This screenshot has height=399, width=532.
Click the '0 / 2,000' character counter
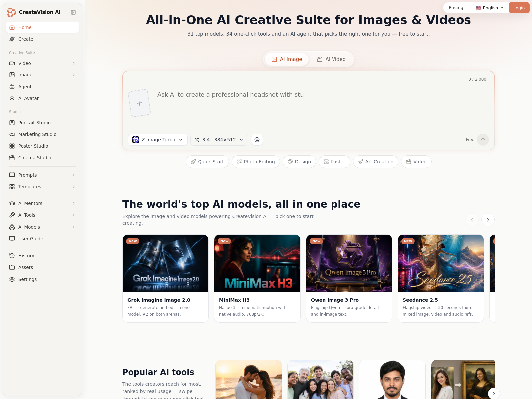click(x=477, y=79)
